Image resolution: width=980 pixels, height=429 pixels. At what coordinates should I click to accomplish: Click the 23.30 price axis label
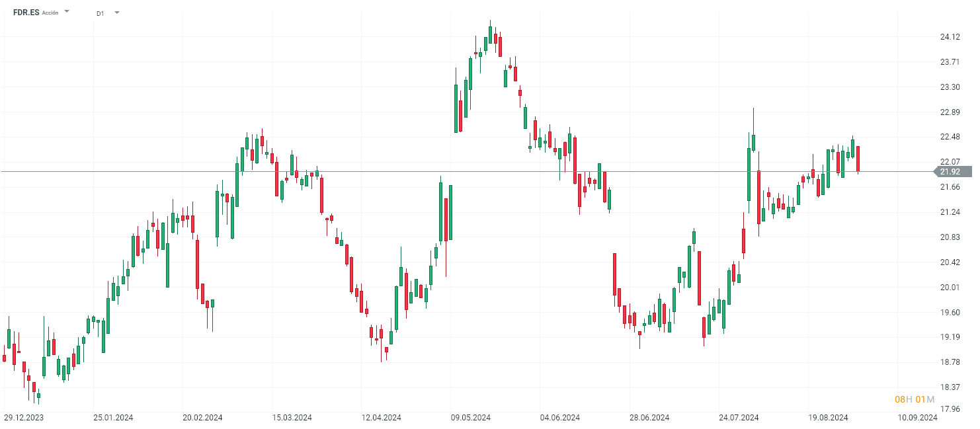(x=950, y=87)
